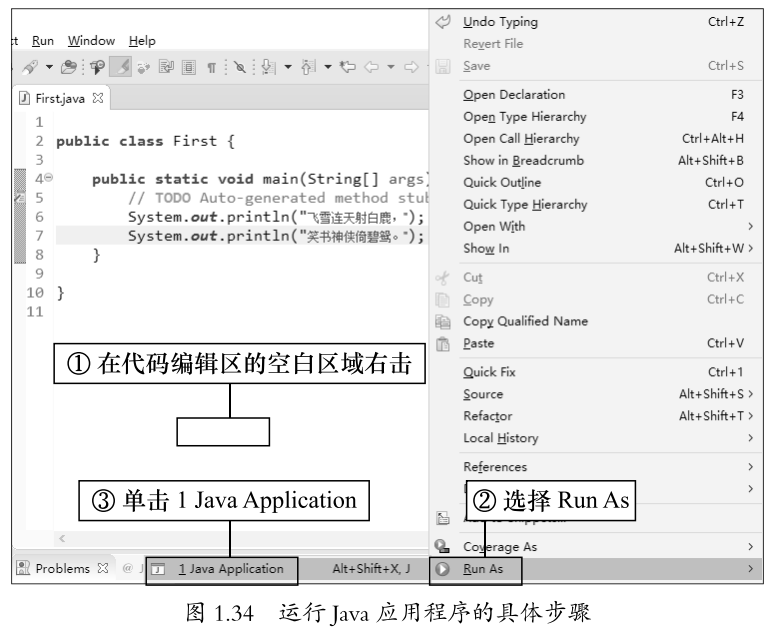The image size is (772, 628).
Task: Select Show in Breadcrumb entry
Action: (x=595, y=160)
